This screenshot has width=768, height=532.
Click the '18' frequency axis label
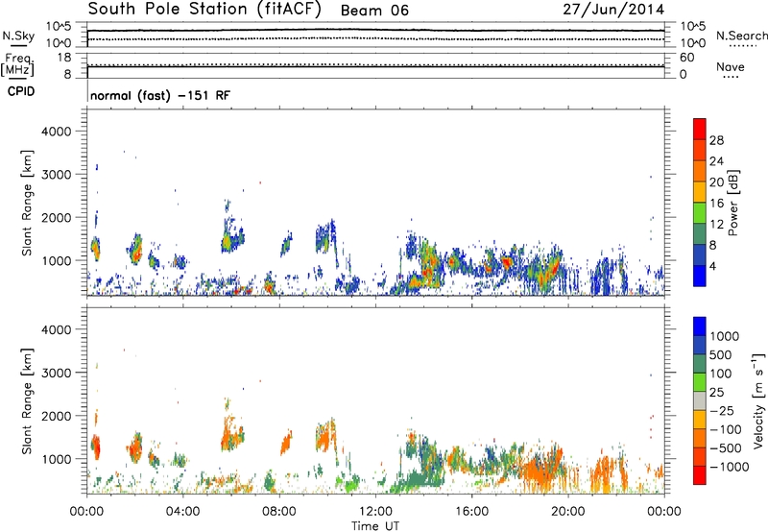[x=64, y=58]
